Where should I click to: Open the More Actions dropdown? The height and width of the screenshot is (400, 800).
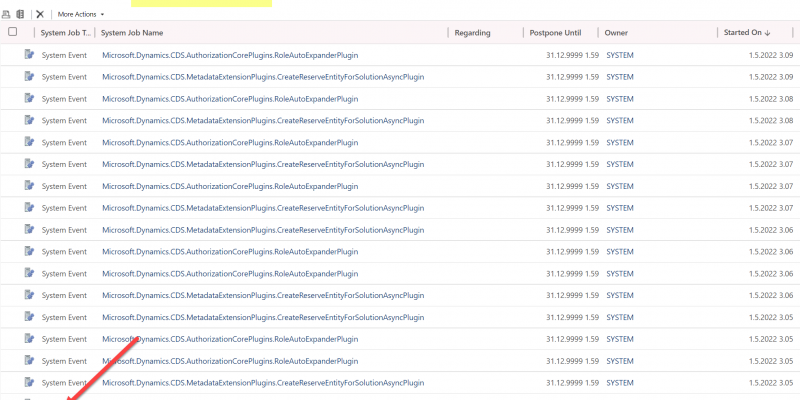[80, 14]
